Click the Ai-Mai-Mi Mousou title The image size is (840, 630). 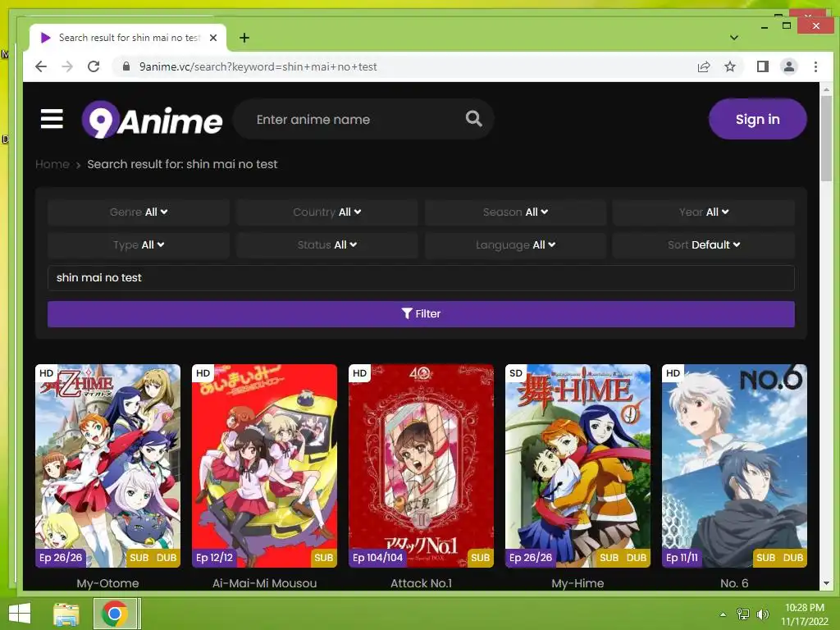pyautogui.click(x=265, y=583)
